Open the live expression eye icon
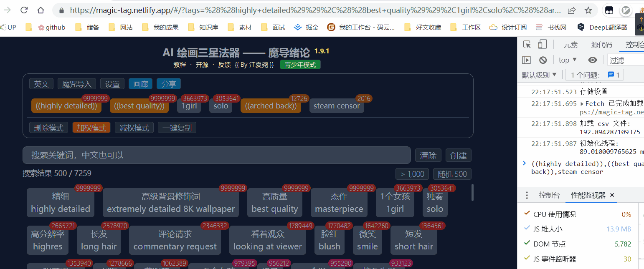This screenshot has height=269, width=644. point(593,60)
